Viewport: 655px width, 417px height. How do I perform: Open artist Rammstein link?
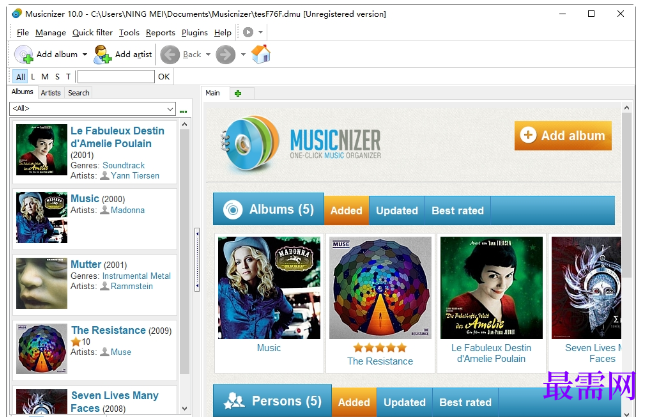[132, 286]
